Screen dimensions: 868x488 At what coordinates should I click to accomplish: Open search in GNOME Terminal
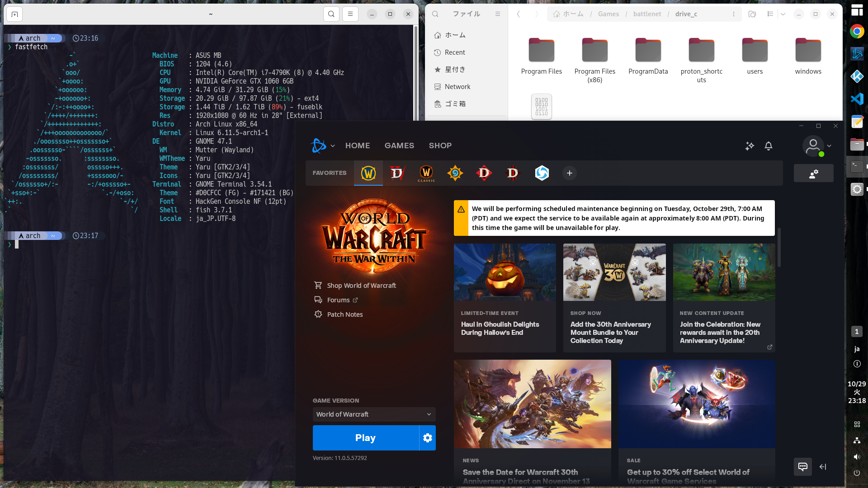coord(331,14)
